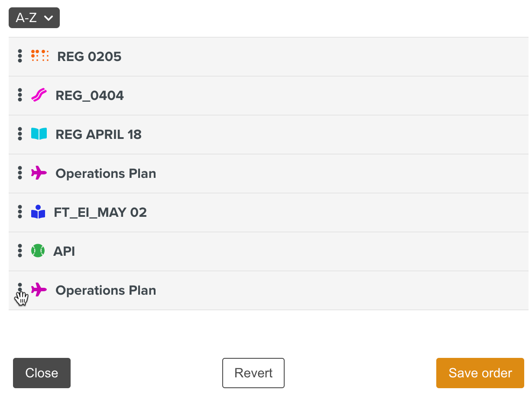Click the orange dots icon beside REG 0205

(x=40, y=56)
